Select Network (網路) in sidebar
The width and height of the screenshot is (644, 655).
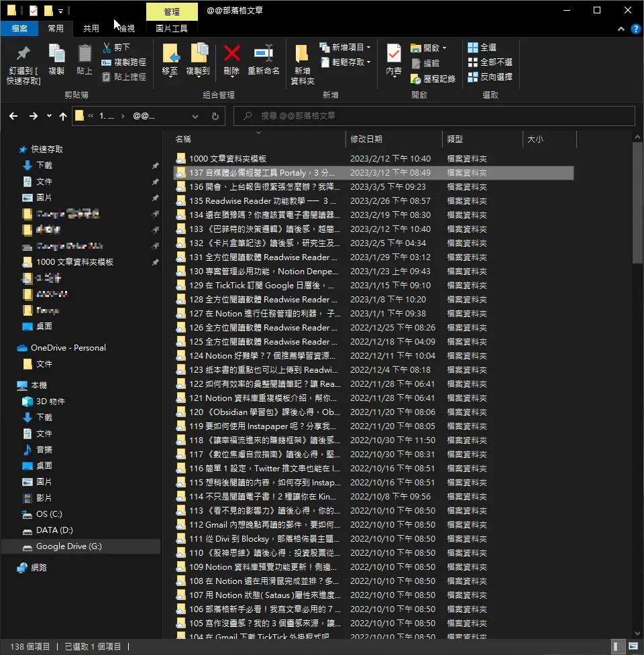click(x=38, y=568)
